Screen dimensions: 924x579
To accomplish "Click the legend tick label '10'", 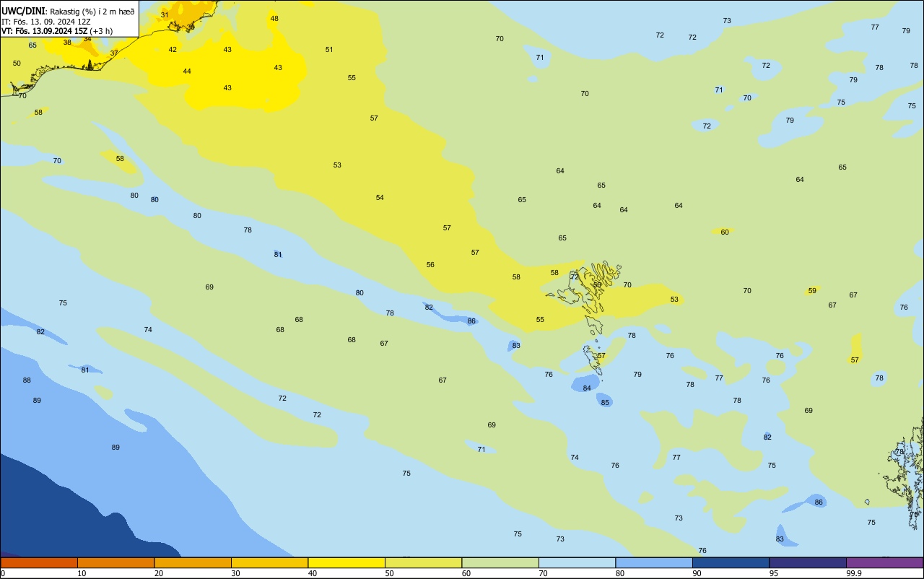I will (82, 573).
